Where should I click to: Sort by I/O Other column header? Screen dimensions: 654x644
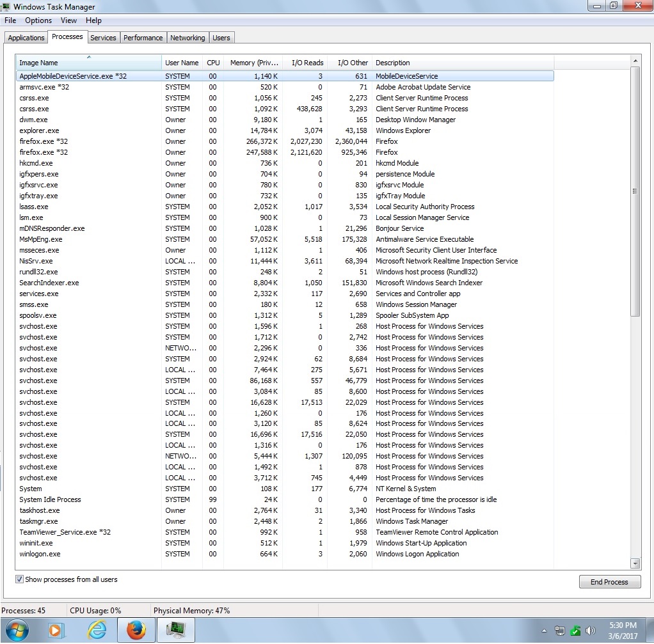[349, 63]
